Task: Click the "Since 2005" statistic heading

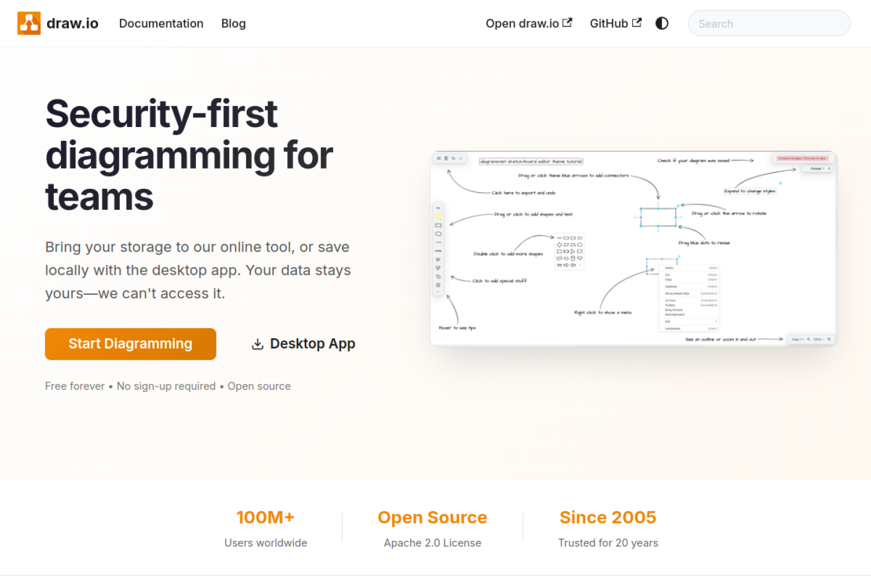Action: (x=608, y=518)
